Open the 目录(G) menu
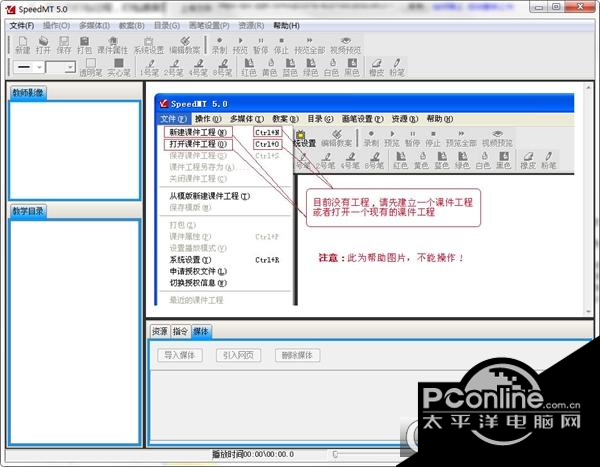Image resolution: width=600 pixels, height=467 pixels. click(167, 26)
